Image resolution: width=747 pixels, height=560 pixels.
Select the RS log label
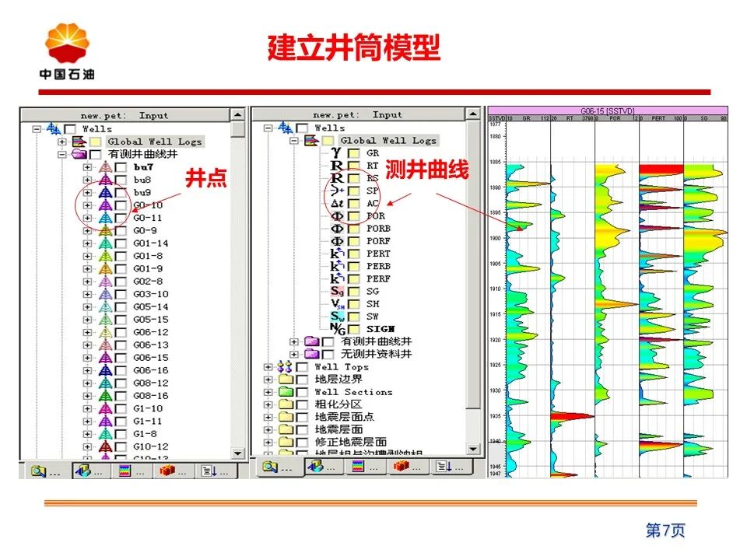pyautogui.click(x=373, y=178)
